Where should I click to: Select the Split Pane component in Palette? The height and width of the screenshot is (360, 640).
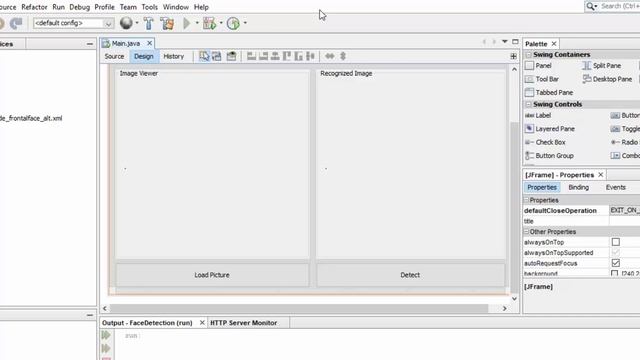point(602,65)
